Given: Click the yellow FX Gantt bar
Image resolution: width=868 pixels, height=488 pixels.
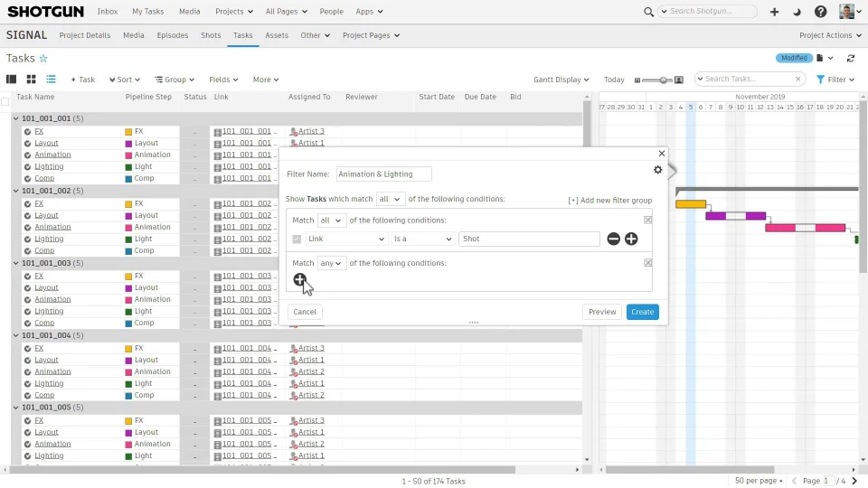Looking at the screenshot, I should click(x=691, y=204).
